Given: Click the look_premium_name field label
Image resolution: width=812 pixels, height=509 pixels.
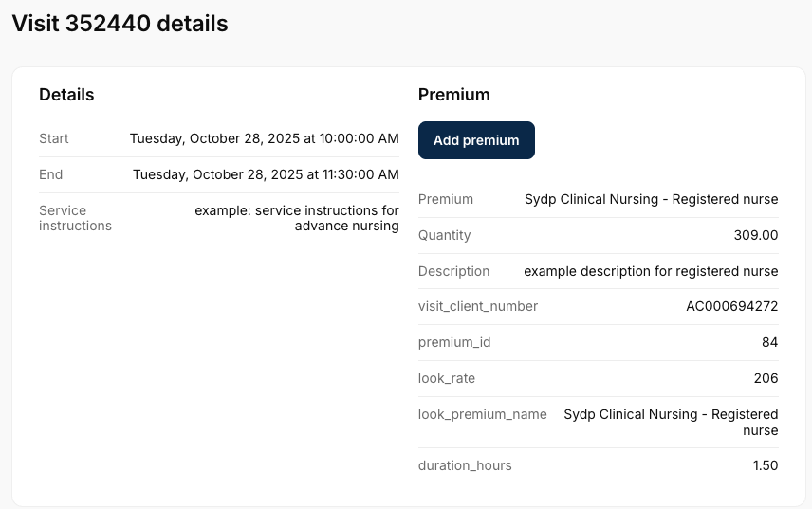Looking at the screenshot, I should click(483, 414).
